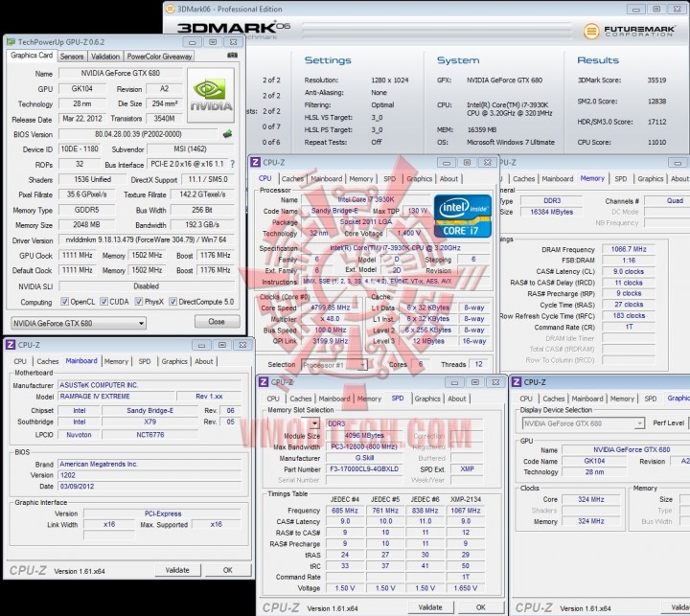The height and width of the screenshot is (616, 690).
Task: Click the Memory Size value 2048 MB
Action: pos(86,224)
